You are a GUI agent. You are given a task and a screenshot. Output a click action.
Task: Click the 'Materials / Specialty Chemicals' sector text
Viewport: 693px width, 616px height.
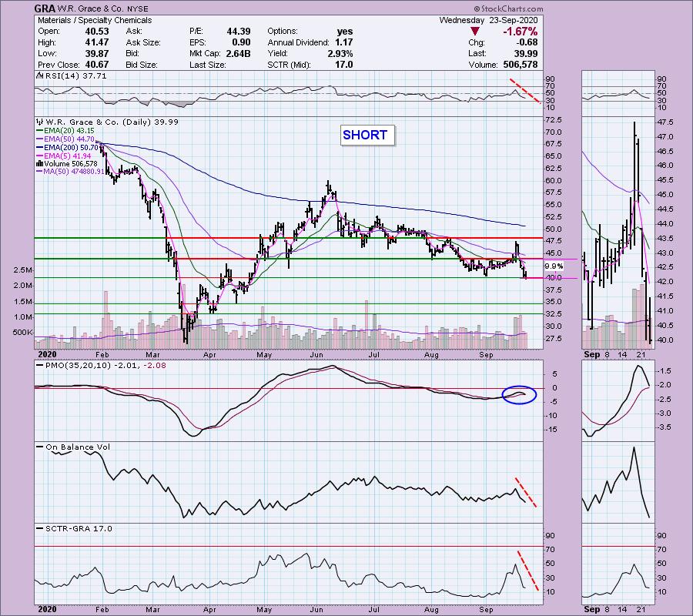point(95,20)
